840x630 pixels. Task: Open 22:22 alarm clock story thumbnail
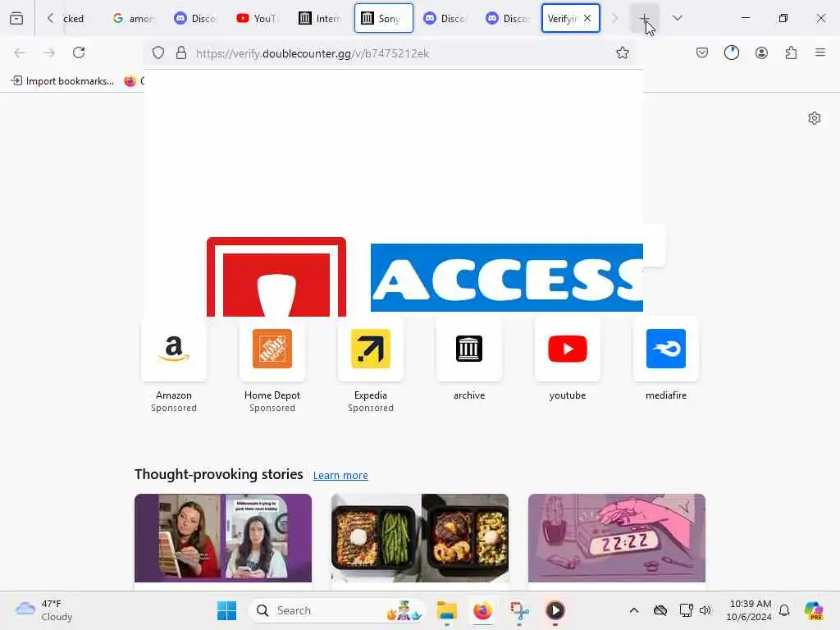tap(617, 538)
